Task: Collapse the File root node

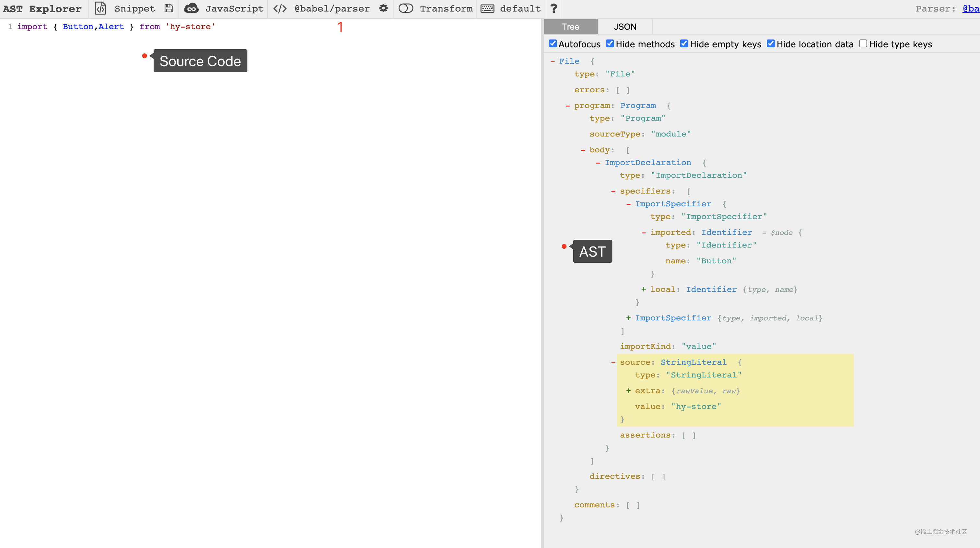Action: (553, 61)
